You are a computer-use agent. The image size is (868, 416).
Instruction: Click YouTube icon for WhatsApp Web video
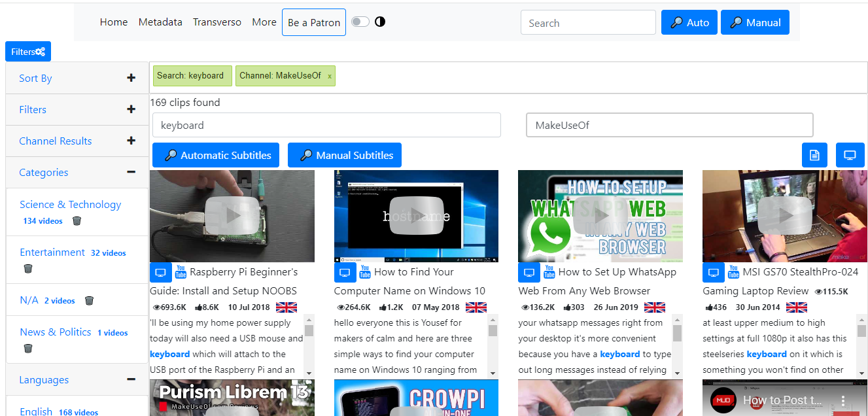[549, 271]
